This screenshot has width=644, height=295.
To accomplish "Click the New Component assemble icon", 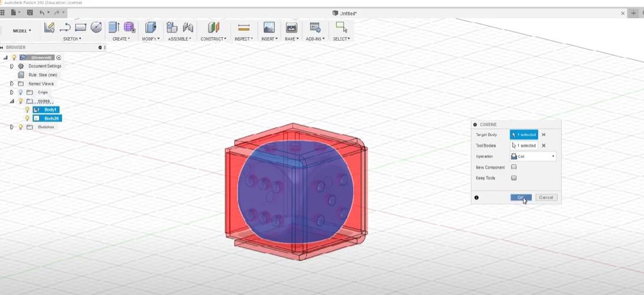I will 172,28.
